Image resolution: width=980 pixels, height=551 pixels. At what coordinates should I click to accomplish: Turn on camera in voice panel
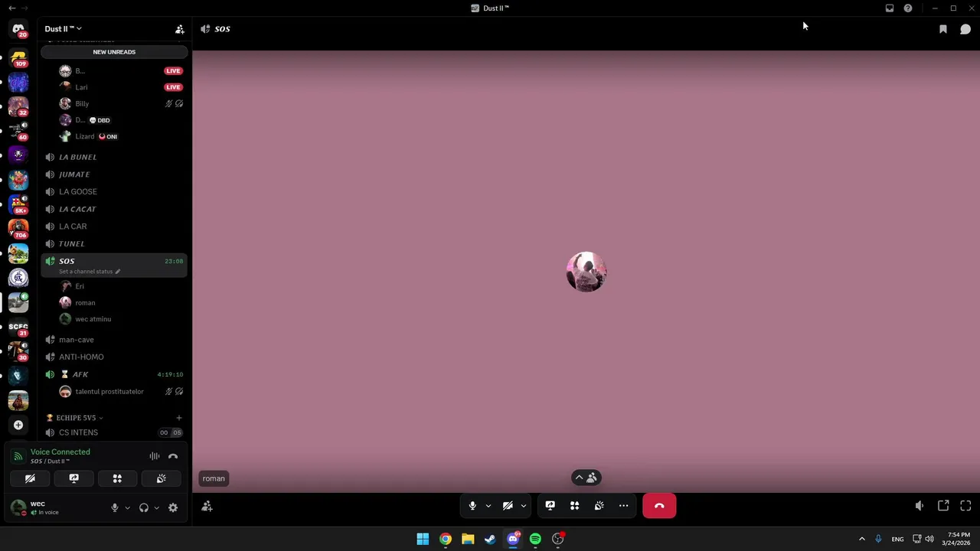[30, 478]
